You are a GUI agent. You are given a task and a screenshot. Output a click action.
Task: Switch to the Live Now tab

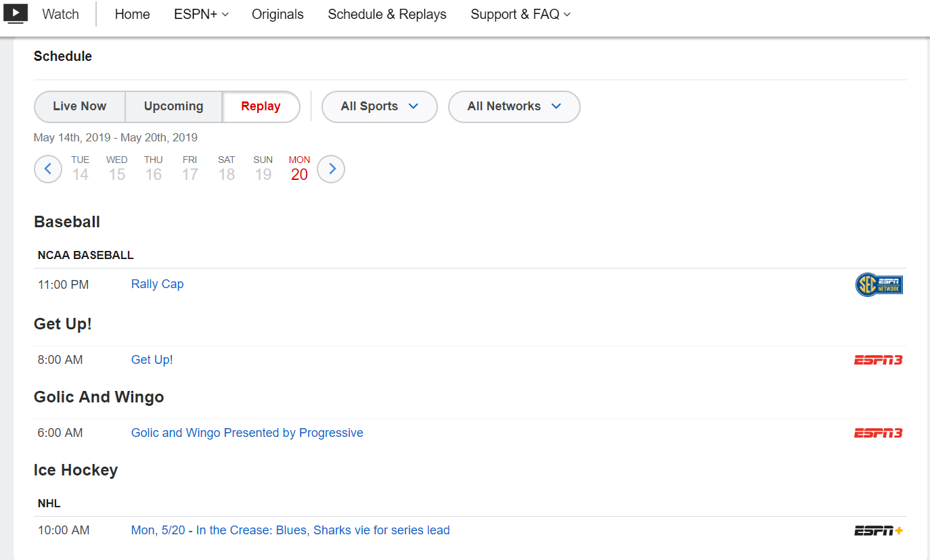click(80, 107)
